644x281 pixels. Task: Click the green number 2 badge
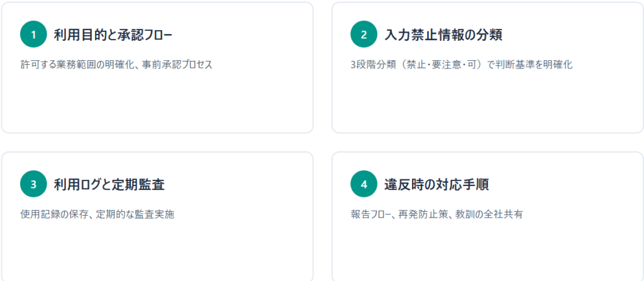(364, 35)
